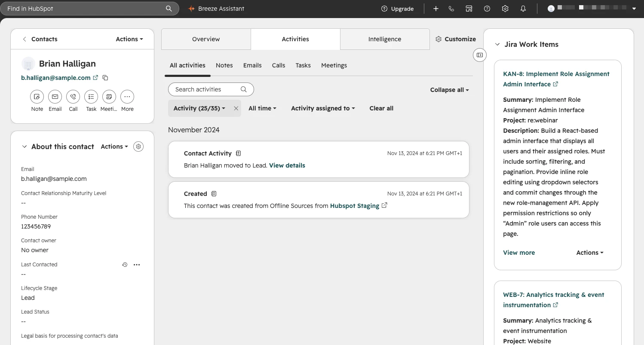Viewport: 644px width, 345px height.
Task: Open the Contacts header Actions dropdown
Action: pyautogui.click(x=129, y=39)
